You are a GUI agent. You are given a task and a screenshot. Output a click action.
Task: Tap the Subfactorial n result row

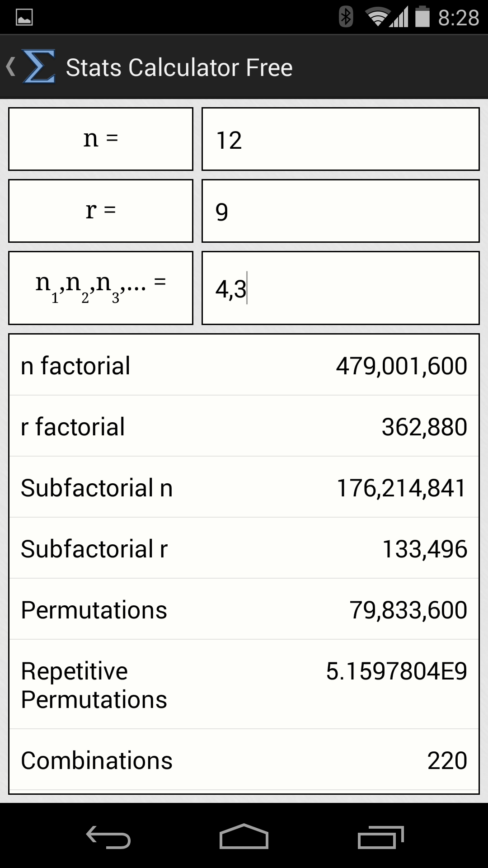pyautogui.click(x=244, y=487)
